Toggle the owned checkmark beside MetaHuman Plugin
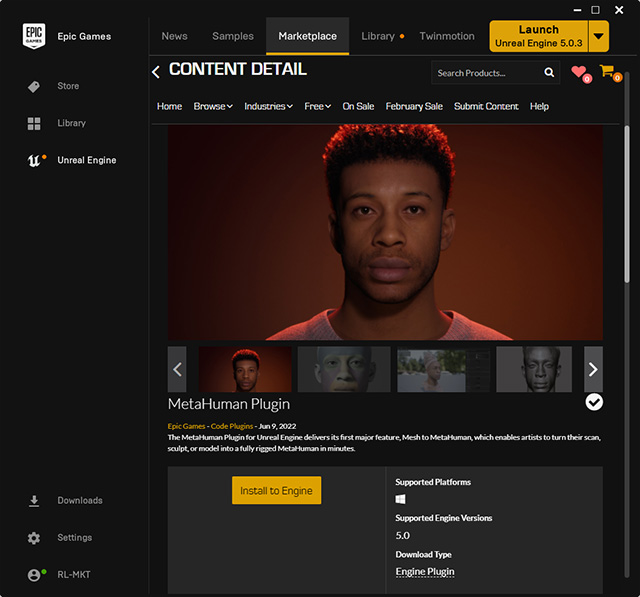Screen dimensions: 640x597 [x=594, y=402]
